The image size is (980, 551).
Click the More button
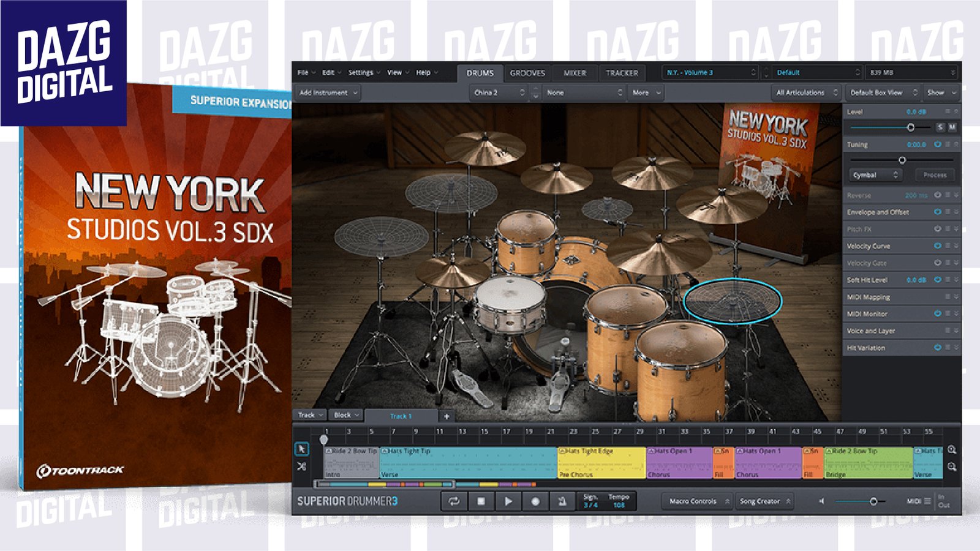tap(647, 92)
